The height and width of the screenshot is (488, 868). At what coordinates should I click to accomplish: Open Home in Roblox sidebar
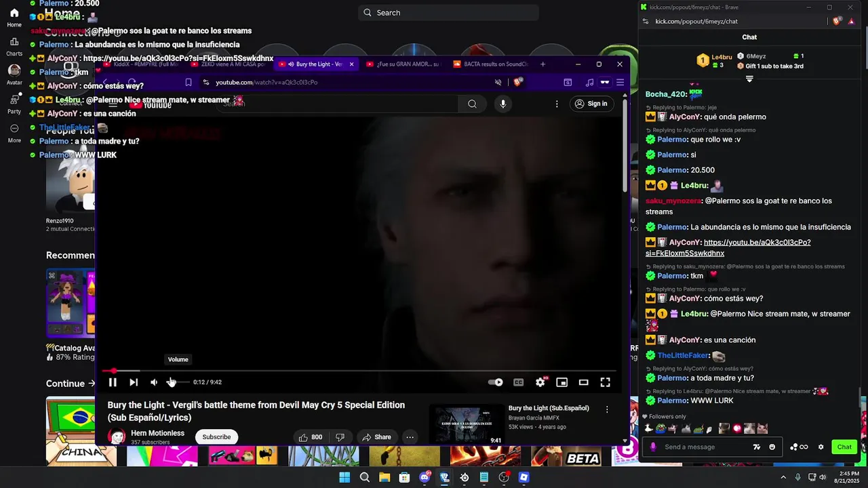coord(14,18)
